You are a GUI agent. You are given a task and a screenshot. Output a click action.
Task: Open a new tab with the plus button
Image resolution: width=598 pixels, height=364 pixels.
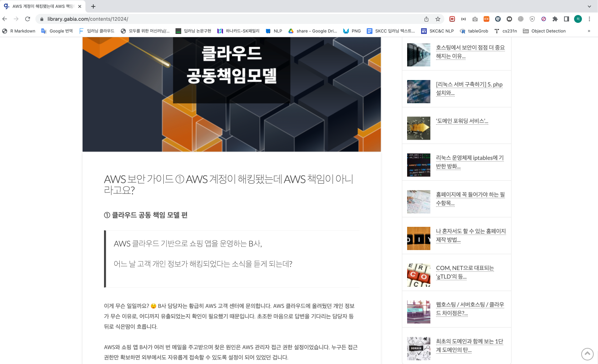point(93,6)
